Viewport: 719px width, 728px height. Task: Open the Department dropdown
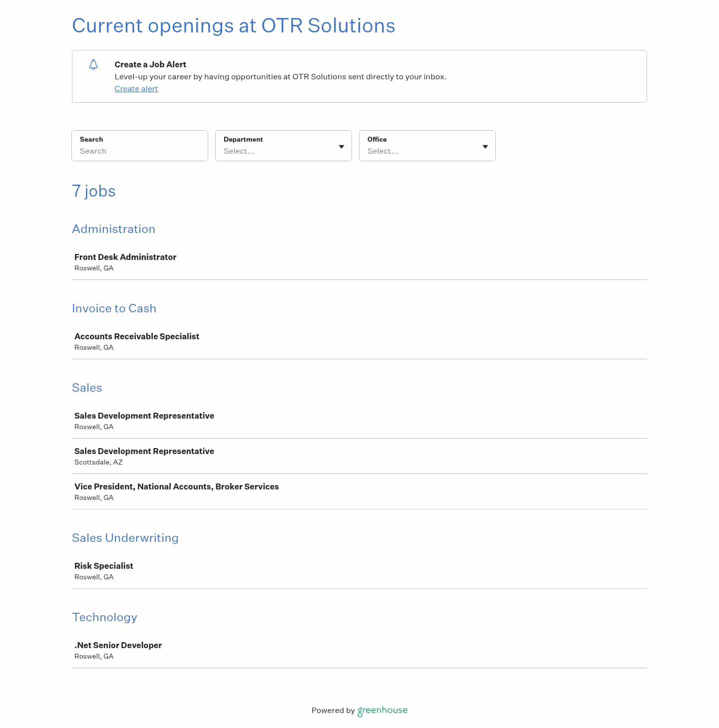pyautogui.click(x=284, y=146)
